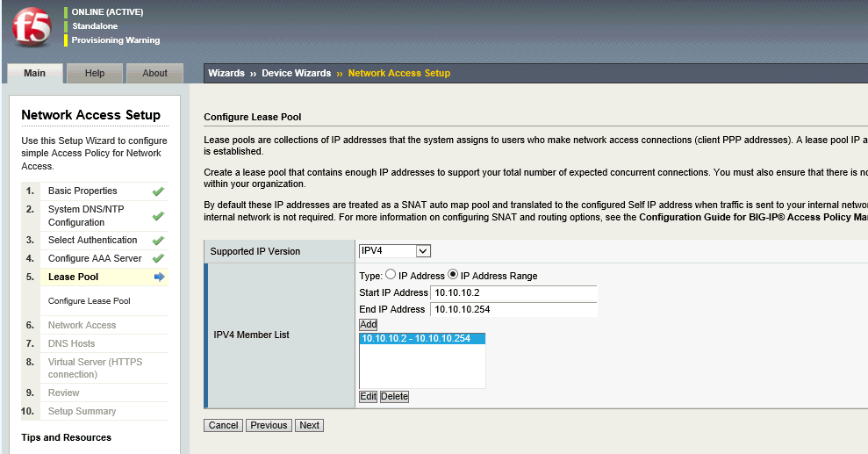
Task: Switch to the About tab
Action: (154, 73)
